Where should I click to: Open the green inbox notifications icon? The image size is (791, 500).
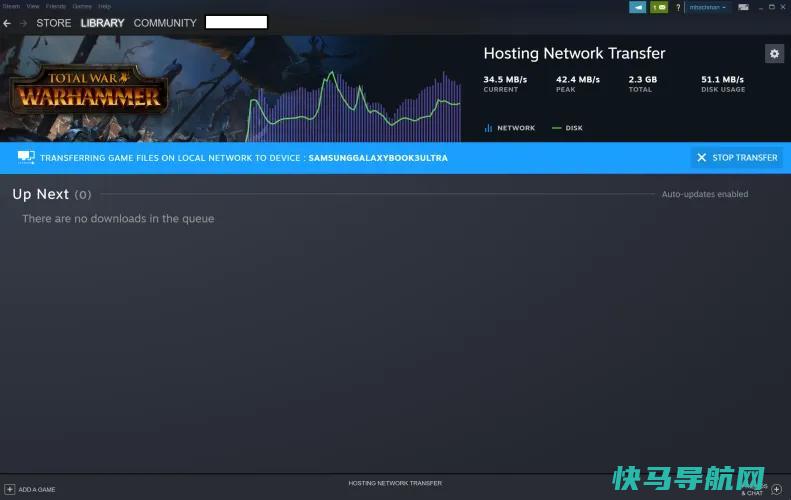click(x=659, y=7)
